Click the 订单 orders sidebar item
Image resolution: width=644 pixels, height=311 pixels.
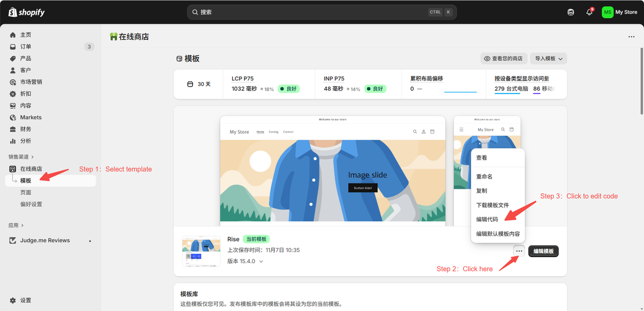26,47
